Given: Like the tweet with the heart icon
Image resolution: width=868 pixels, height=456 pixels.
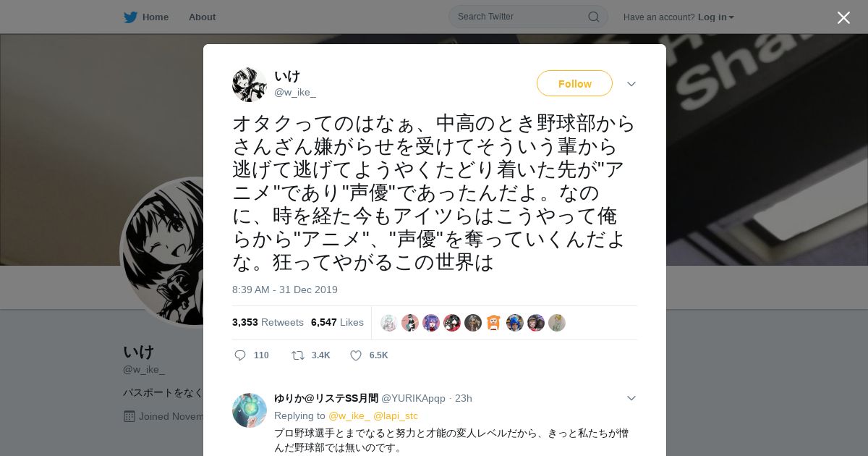Looking at the screenshot, I should pyautogui.click(x=356, y=355).
